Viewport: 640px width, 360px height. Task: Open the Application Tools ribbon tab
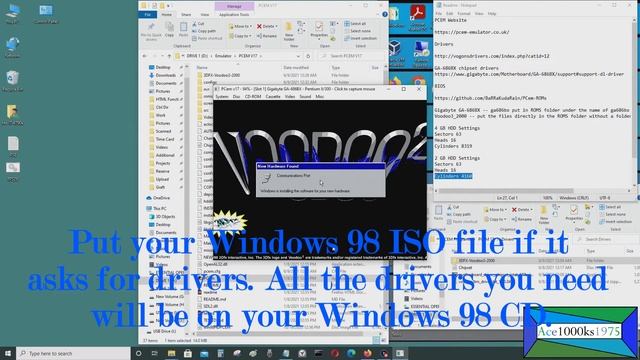(x=234, y=14)
